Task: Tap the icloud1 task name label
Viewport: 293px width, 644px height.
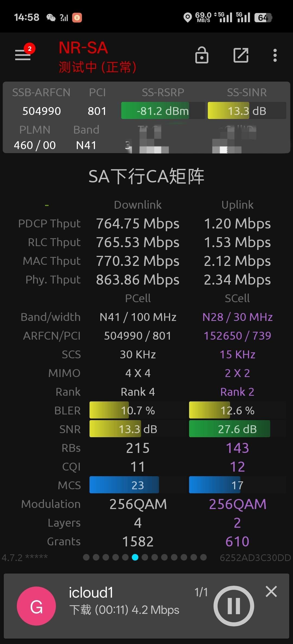Action: [x=91, y=593]
